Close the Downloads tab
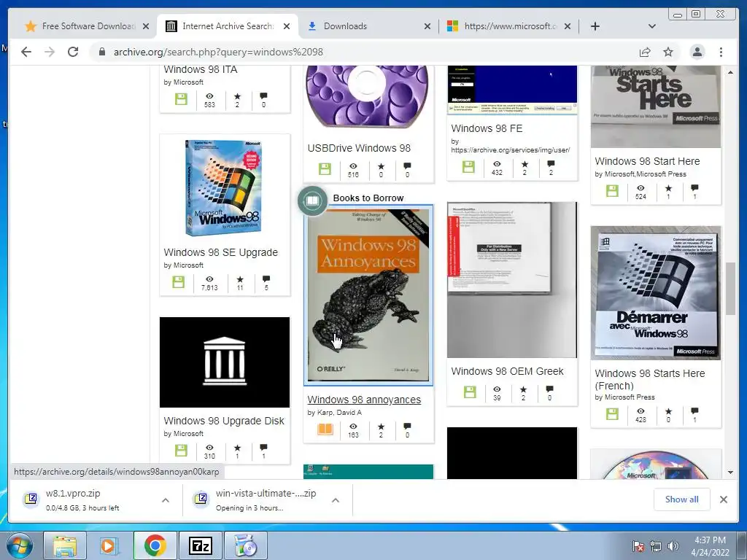The image size is (747, 560). (427, 26)
